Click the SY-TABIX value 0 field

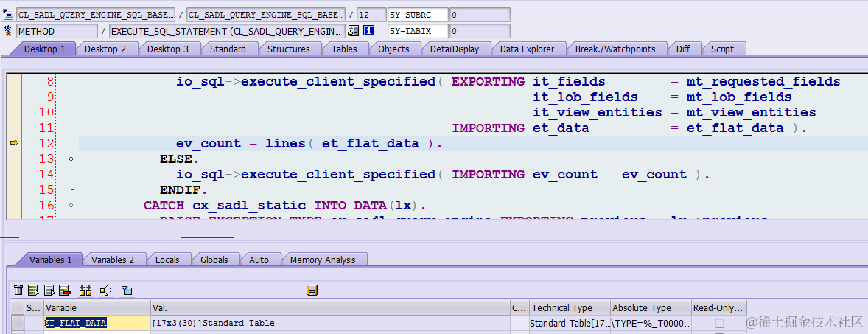click(480, 30)
